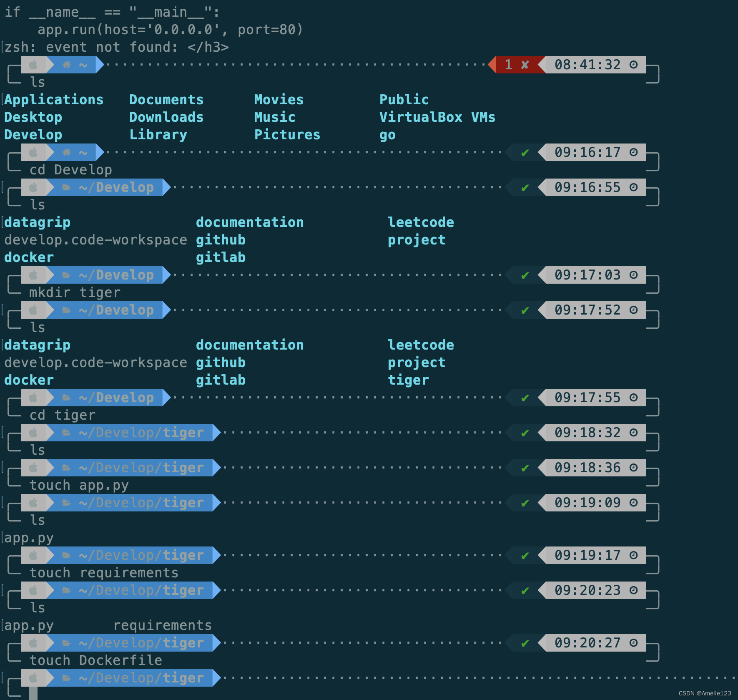Click the 'touch app.py' command line
This screenshot has height=700, width=738.
(x=79, y=486)
